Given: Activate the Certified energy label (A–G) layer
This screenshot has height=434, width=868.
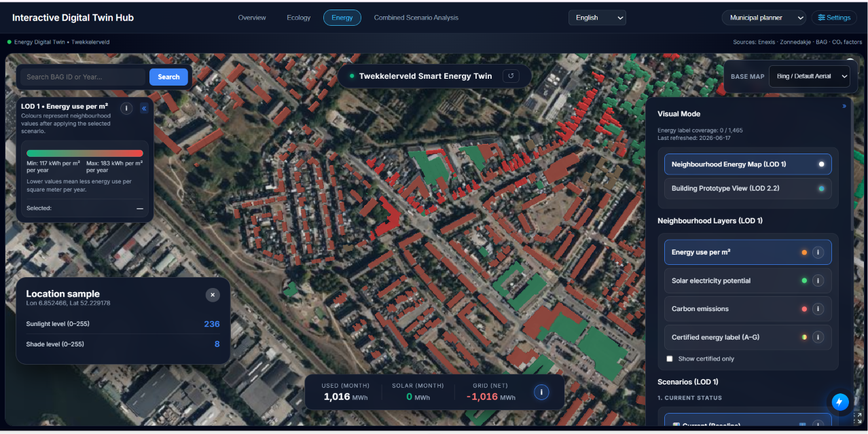Looking at the screenshot, I should (x=748, y=337).
